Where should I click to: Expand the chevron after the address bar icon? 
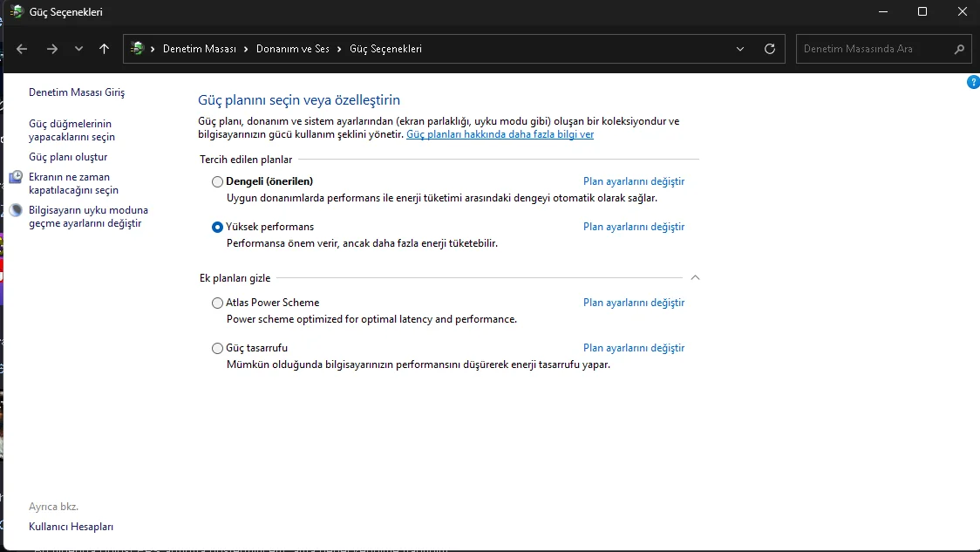[153, 49]
